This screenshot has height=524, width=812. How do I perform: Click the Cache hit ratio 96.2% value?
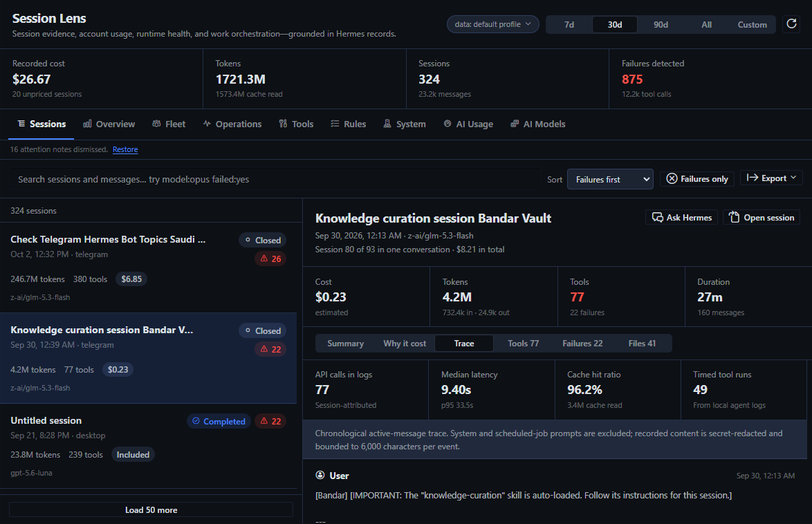(x=584, y=389)
